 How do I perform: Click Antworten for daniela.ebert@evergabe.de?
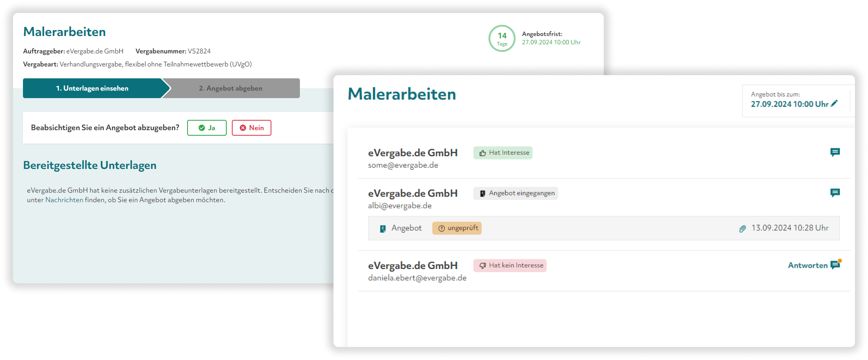pos(807,265)
